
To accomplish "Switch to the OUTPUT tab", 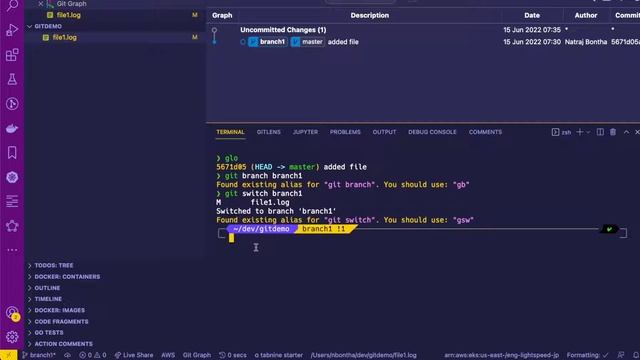I will pos(384,132).
